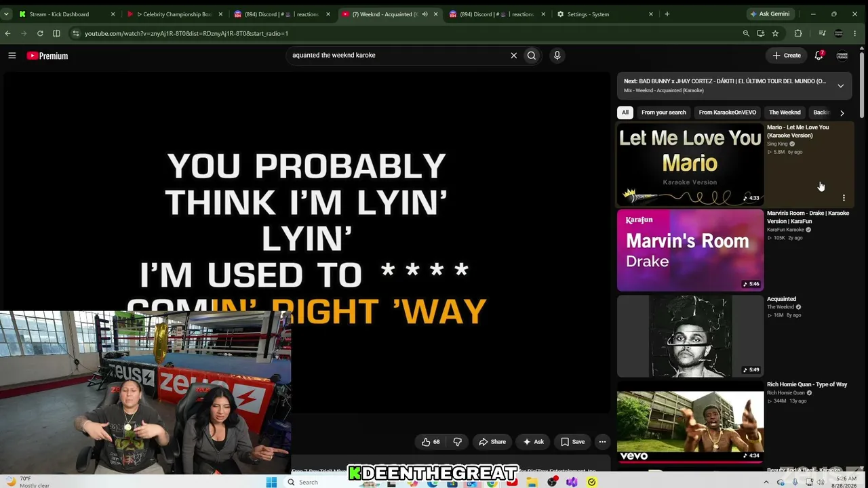Go back in the browser
This screenshot has height=488, width=868.
7,33
